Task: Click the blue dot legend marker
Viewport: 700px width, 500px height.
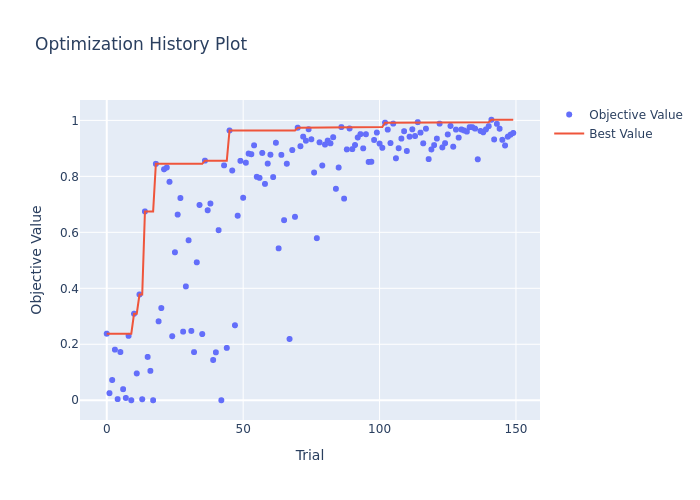Action: [570, 115]
